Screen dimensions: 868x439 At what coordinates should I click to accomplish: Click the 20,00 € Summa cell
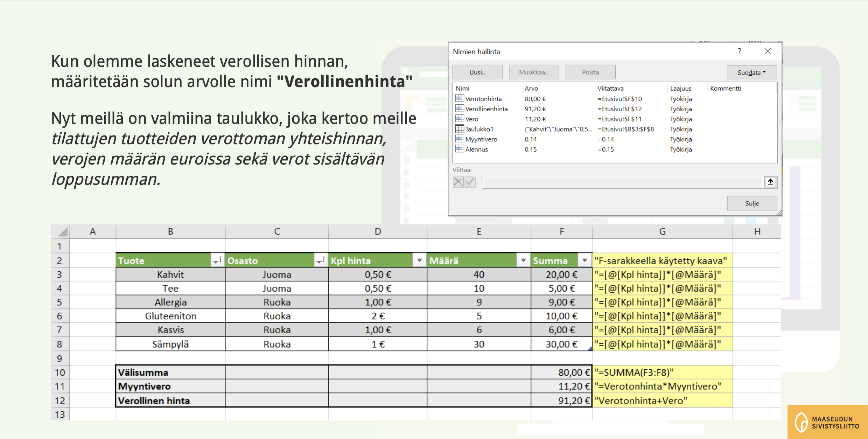coord(562,274)
